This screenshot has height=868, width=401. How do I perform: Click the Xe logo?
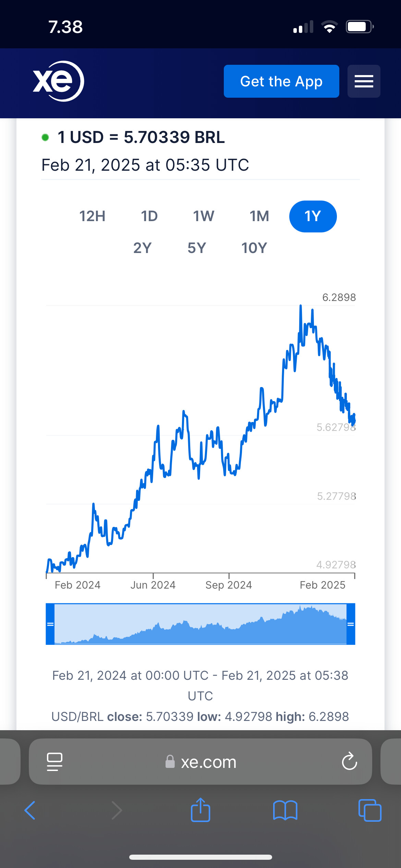coord(58,81)
